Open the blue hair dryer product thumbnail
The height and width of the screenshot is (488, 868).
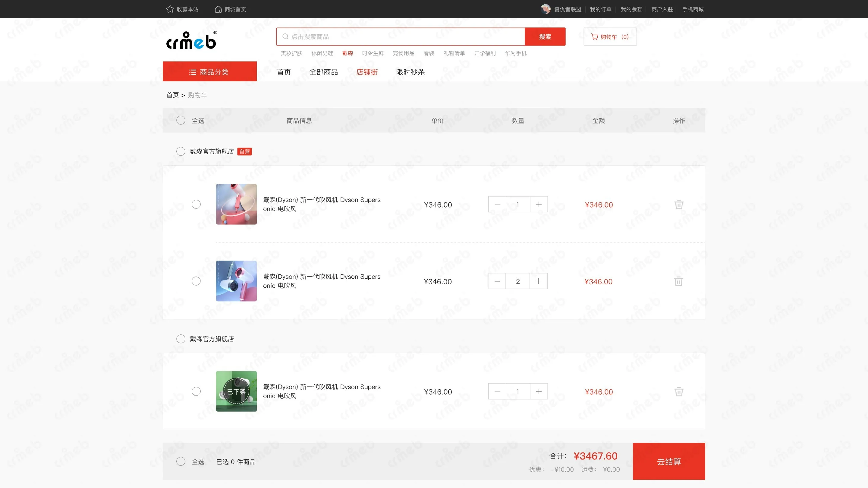[x=236, y=281]
